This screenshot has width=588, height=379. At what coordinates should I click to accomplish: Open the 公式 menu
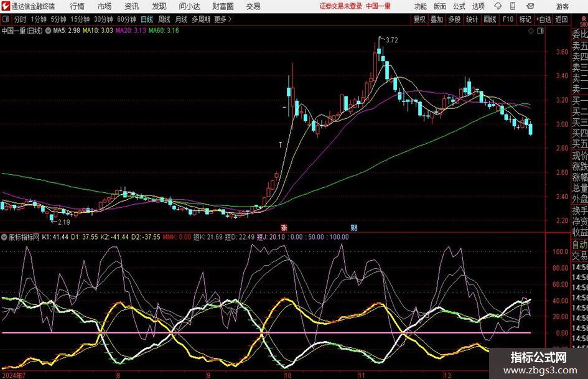[x=459, y=6]
